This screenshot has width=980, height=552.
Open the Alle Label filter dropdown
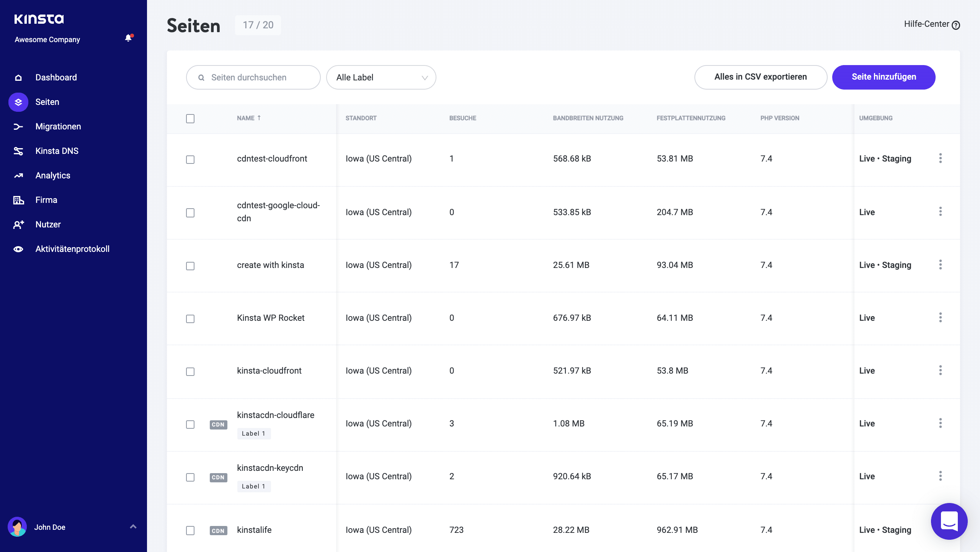(381, 77)
